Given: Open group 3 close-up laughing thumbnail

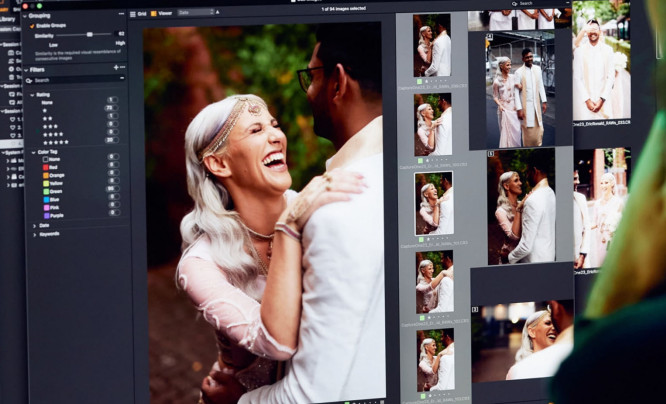Looking at the screenshot, I should (522, 342).
